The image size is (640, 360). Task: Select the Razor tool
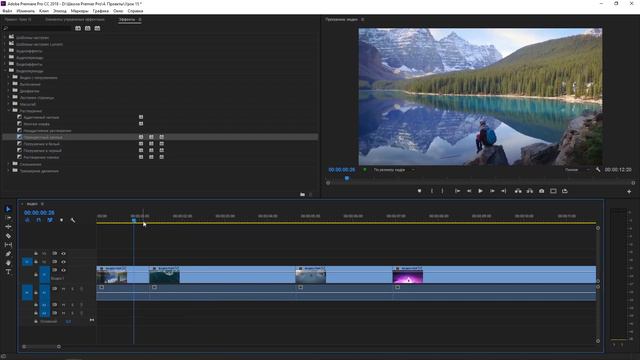tap(8, 236)
